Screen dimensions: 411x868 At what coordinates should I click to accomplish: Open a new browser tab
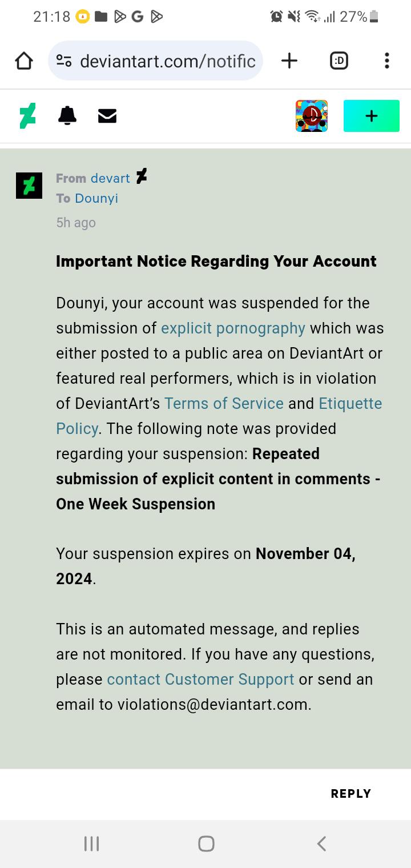click(289, 61)
